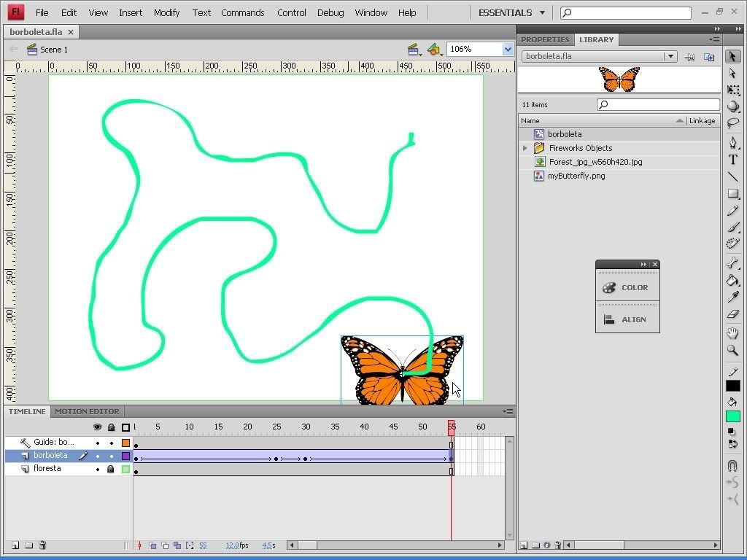Viewport: 747px width, 560px height.
Task: Activate the Zoom magnifier tool
Action: click(x=733, y=351)
